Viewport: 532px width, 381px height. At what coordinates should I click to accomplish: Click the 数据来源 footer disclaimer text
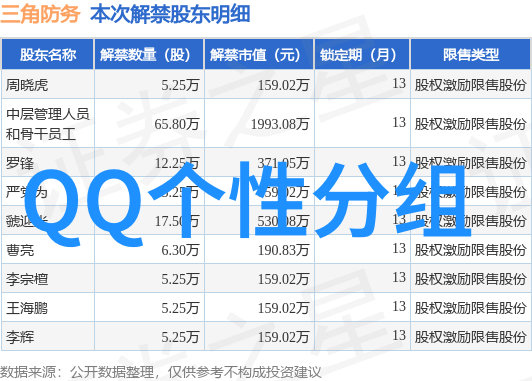coord(160,373)
